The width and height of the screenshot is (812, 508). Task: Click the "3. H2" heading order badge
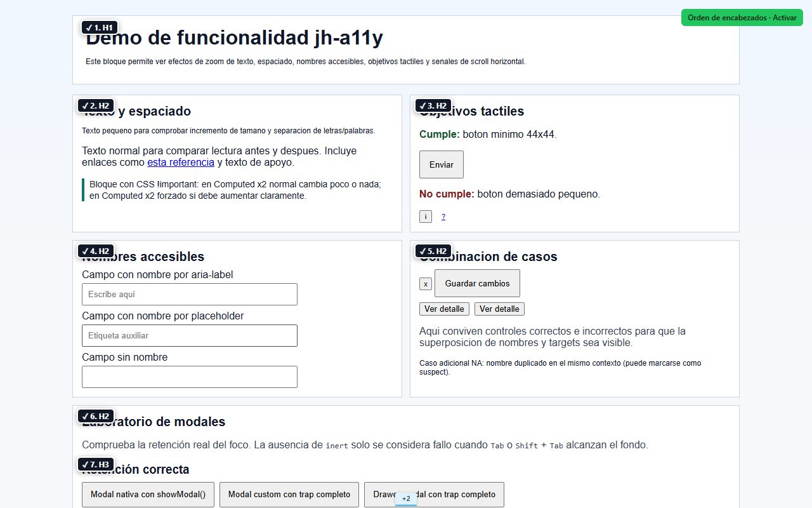(x=433, y=105)
